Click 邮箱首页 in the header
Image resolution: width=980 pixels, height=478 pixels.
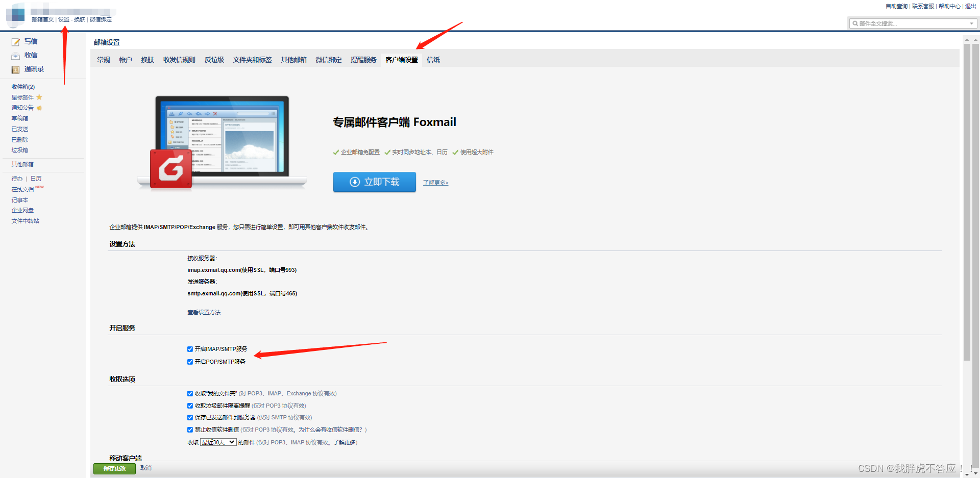42,19
